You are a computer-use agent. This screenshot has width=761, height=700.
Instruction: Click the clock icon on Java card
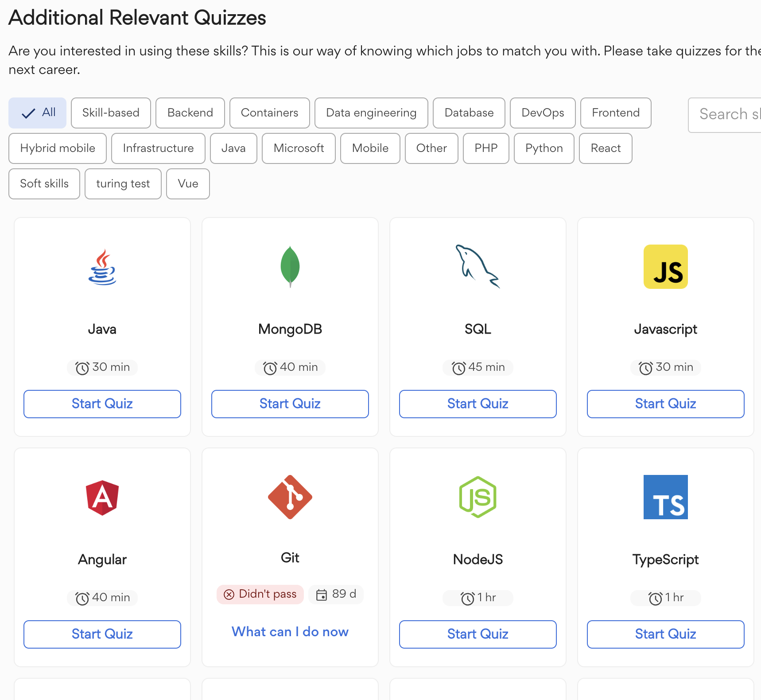coord(82,368)
